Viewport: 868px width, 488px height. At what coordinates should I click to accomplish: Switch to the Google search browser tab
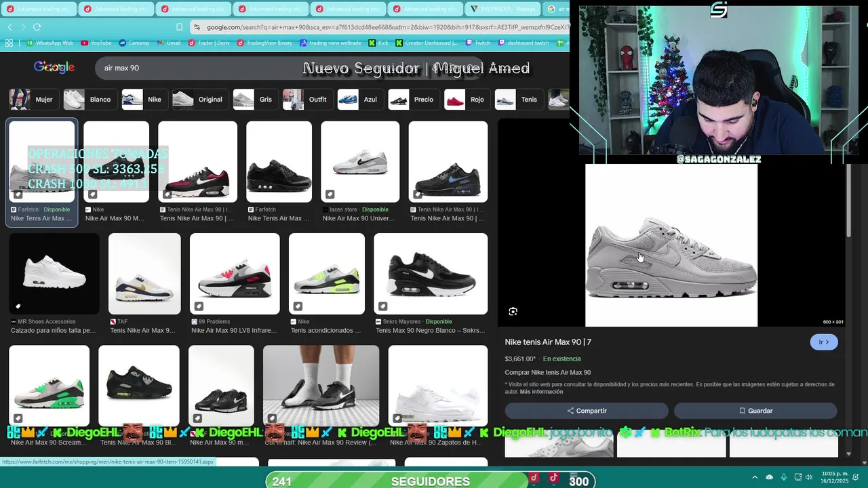tap(557, 9)
